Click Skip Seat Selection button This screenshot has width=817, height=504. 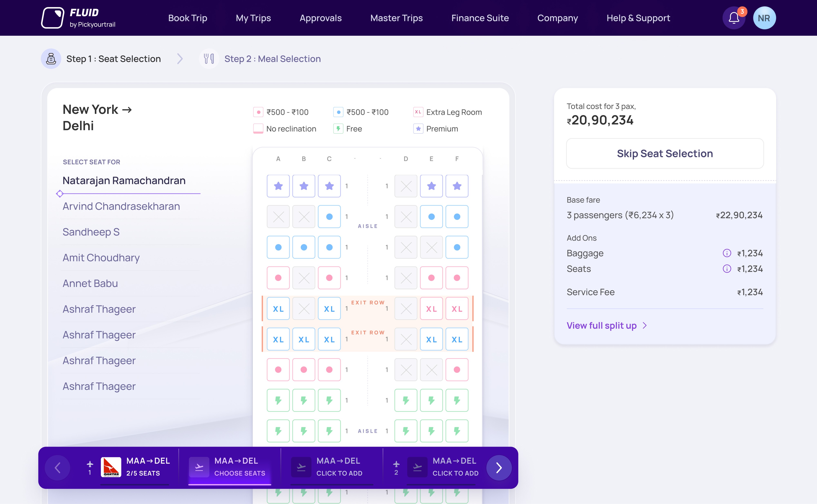click(x=665, y=154)
